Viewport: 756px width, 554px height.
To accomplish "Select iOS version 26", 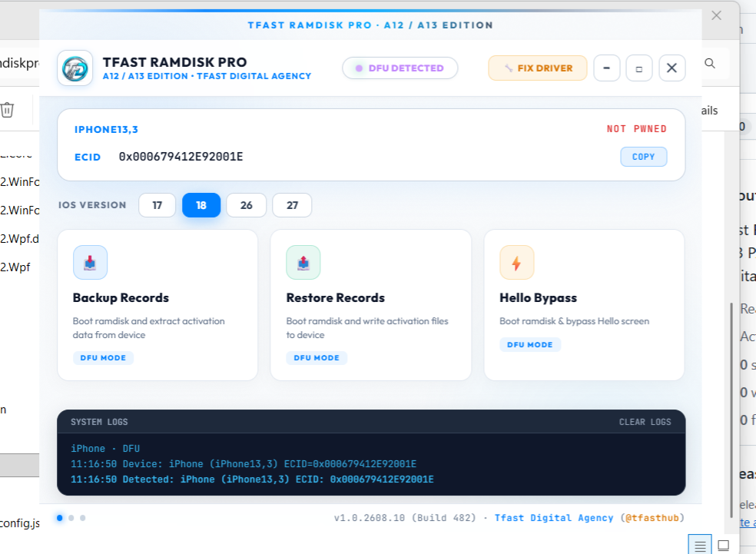I will [x=247, y=205].
